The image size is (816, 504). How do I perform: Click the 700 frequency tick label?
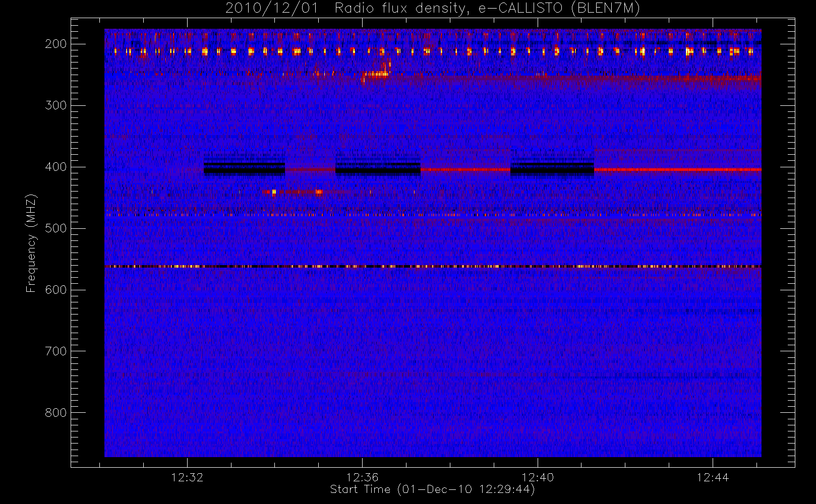[56, 351]
